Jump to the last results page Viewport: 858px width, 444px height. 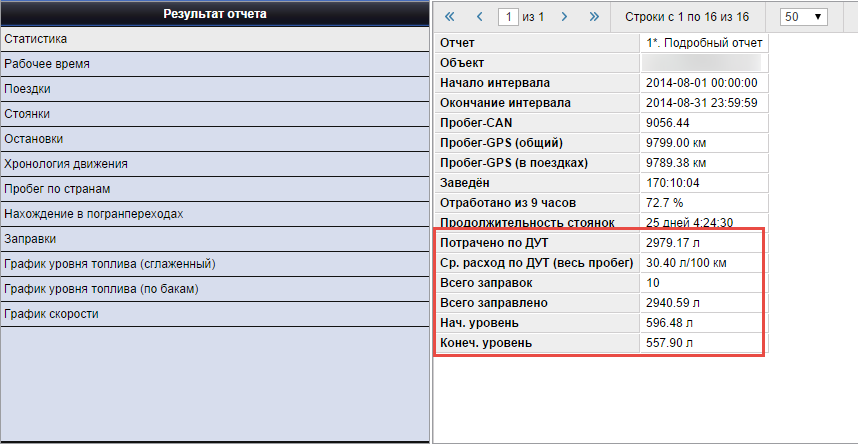595,17
